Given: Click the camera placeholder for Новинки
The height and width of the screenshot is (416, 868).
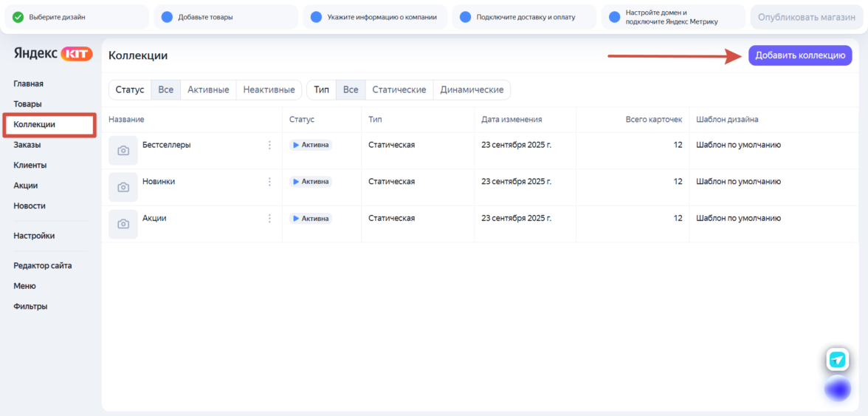Looking at the screenshot, I should pyautogui.click(x=123, y=188).
